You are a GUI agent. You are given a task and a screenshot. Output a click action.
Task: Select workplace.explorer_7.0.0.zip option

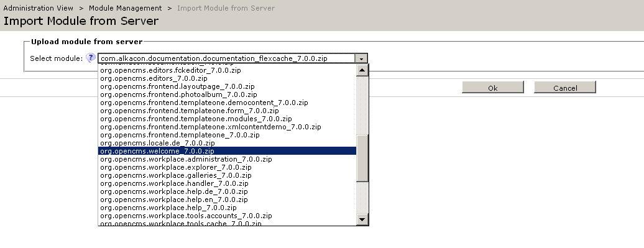(227, 167)
